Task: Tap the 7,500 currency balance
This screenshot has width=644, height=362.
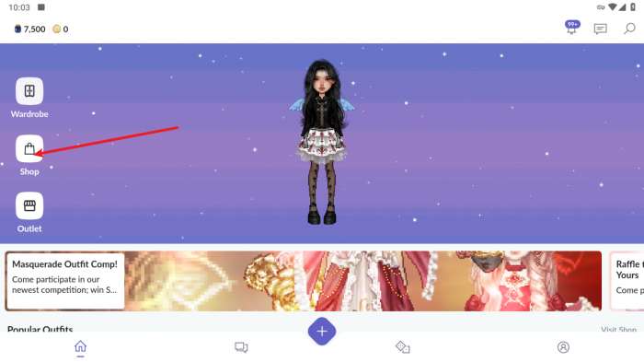Action: click(x=30, y=29)
